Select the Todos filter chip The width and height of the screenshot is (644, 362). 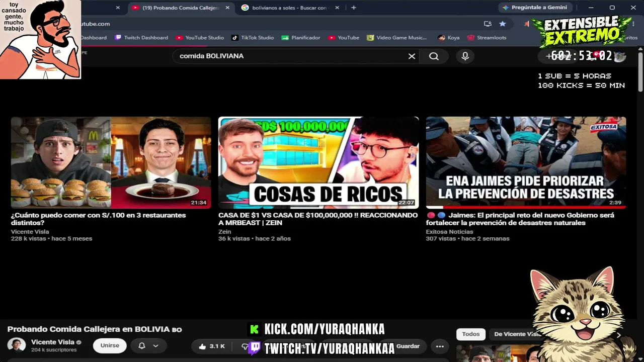(471, 334)
